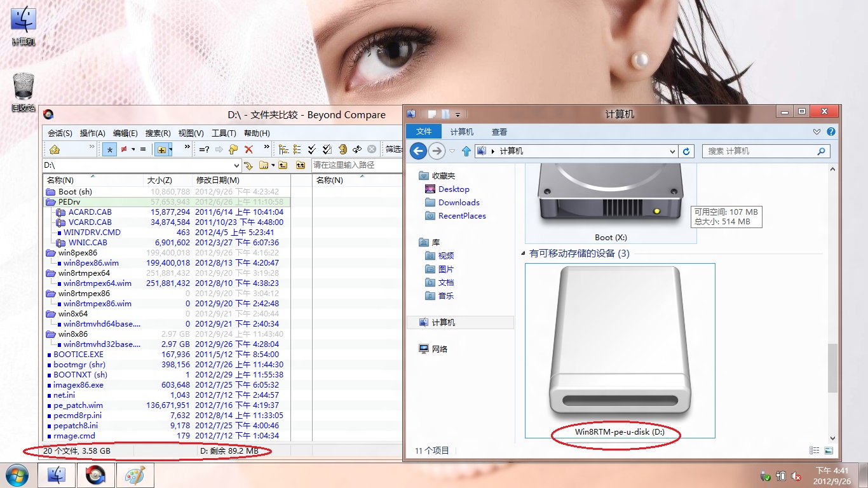Image resolution: width=868 pixels, height=488 pixels.
Task: Click the gray Stop icon in Beyond Compare
Action: [x=372, y=149]
